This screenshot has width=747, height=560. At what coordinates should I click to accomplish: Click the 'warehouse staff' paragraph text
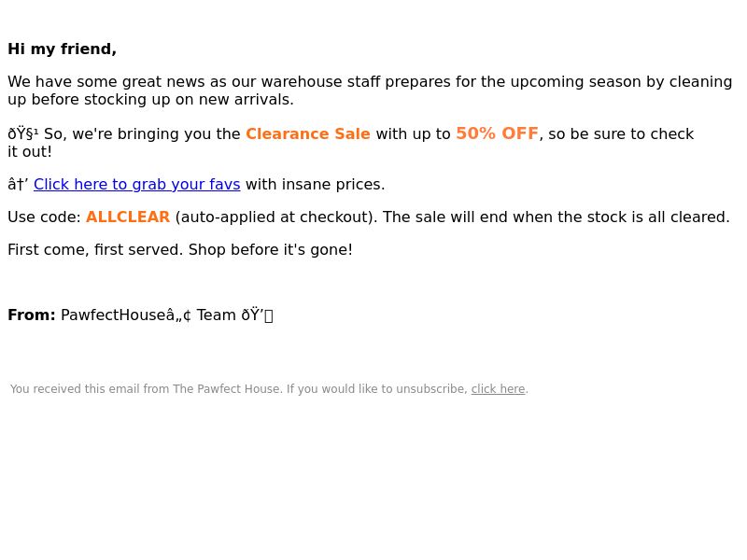[x=370, y=91]
